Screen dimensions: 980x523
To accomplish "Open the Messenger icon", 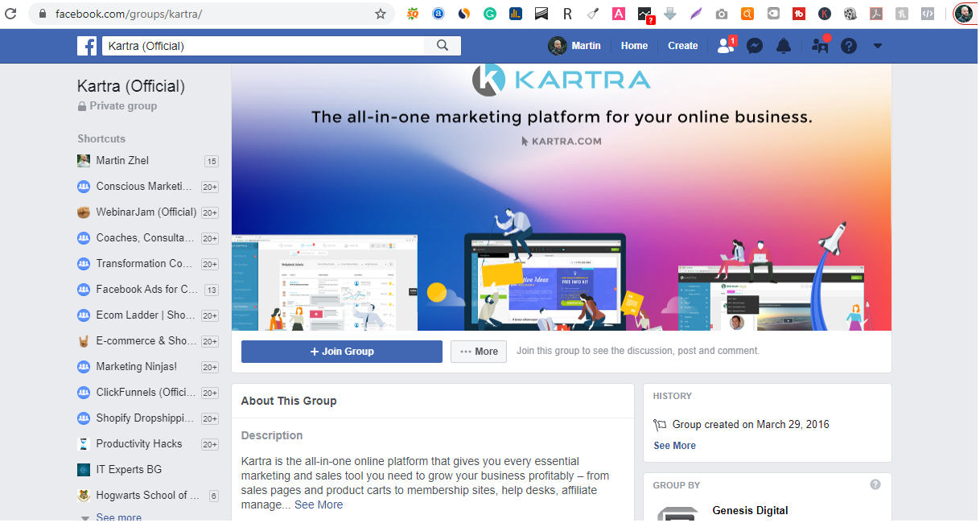I will (755, 46).
